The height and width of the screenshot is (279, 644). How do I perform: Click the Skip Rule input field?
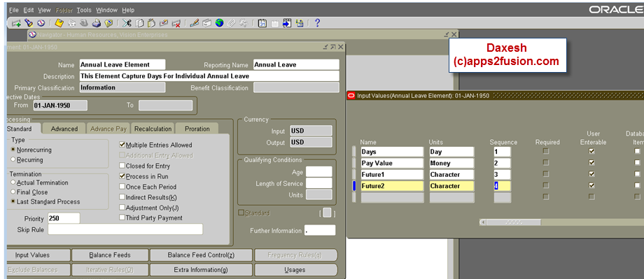coord(125,229)
